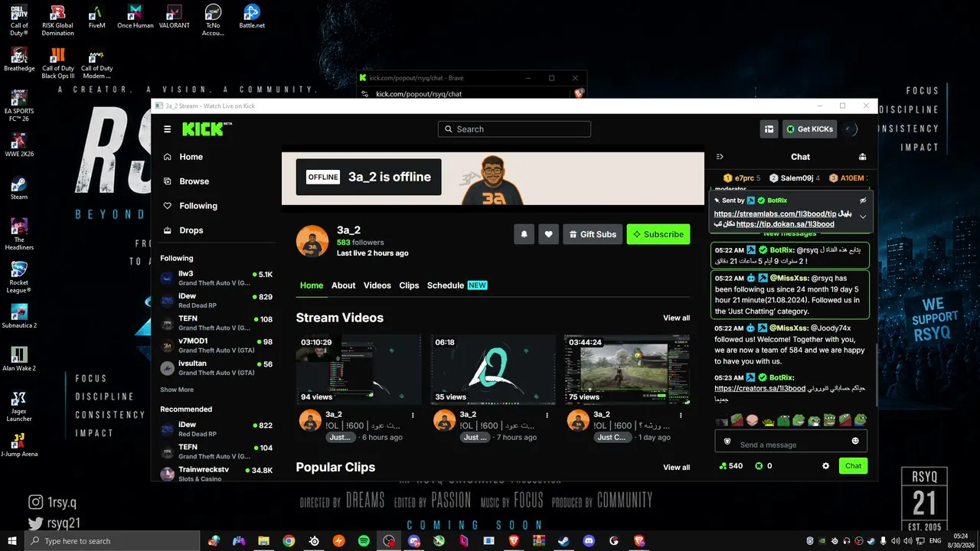980x551 pixels.
Task: Open Once Human desktop shortcut
Action: coord(136,17)
